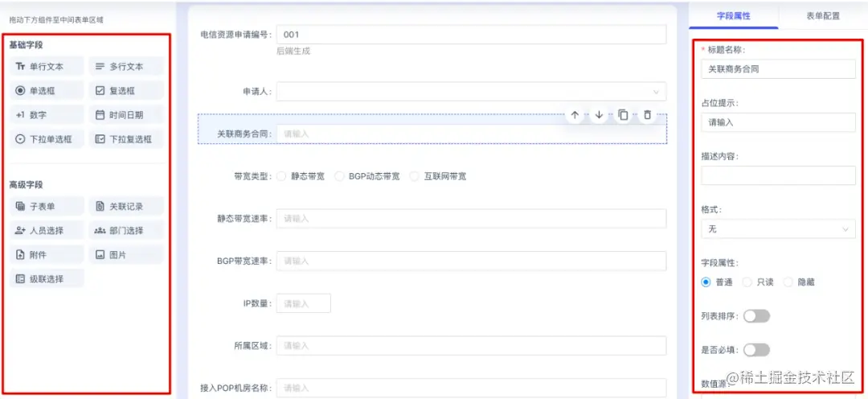Click the 关联商务合同 input in the form
Viewport: 868px width, 399px height.
coord(471,134)
